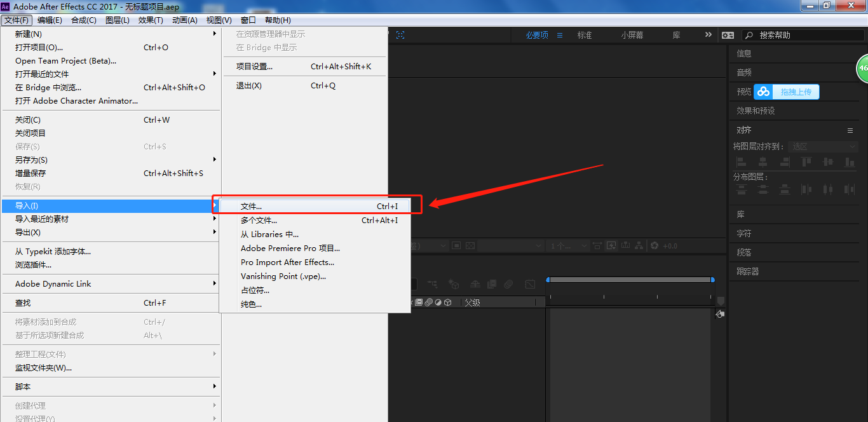Choose 在 Bridge 中浏览...
The height and width of the screenshot is (422, 868).
(x=111, y=88)
